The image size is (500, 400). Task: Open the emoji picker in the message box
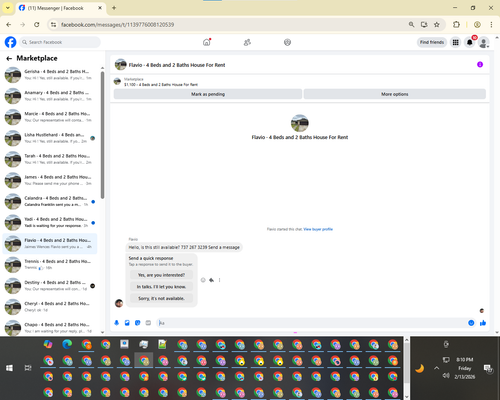[x=471, y=323]
